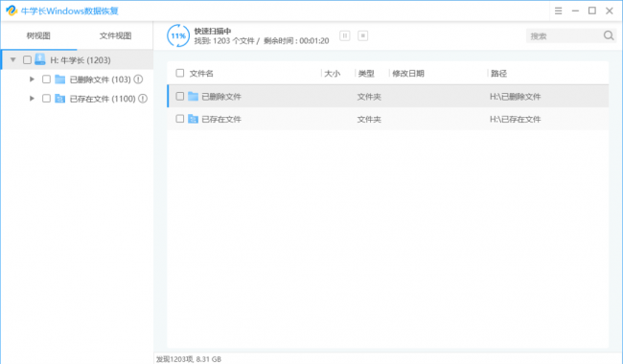Click 文件夹 type cell in 已存在文件 row
The height and width of the screenshot is (364, 623).
[x=369, y=119]
